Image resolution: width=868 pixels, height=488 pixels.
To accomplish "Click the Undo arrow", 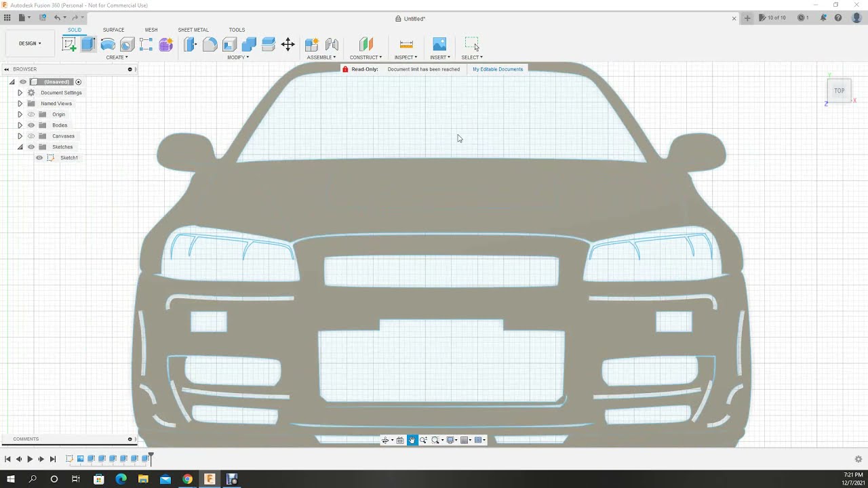I will point(57,18).
